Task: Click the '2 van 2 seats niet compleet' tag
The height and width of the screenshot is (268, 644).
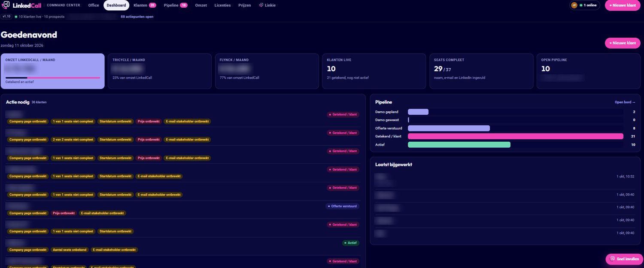Action: tap(73, 140)
